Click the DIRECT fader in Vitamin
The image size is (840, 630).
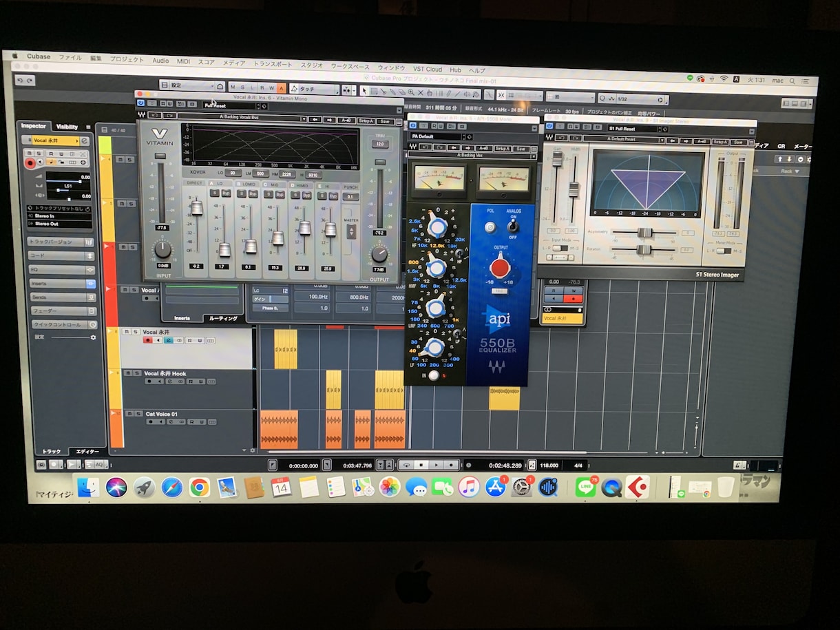click(x=196, y=208)
